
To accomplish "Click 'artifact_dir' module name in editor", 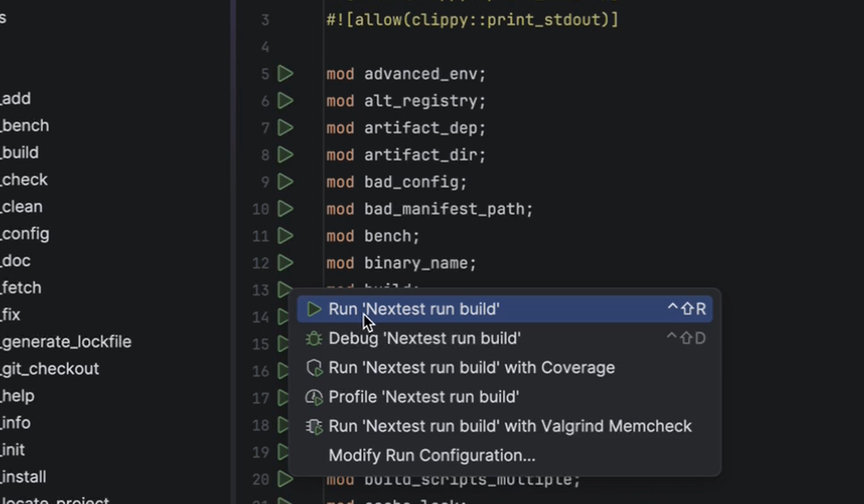I will pyautogui.click(x=420, y=155).
